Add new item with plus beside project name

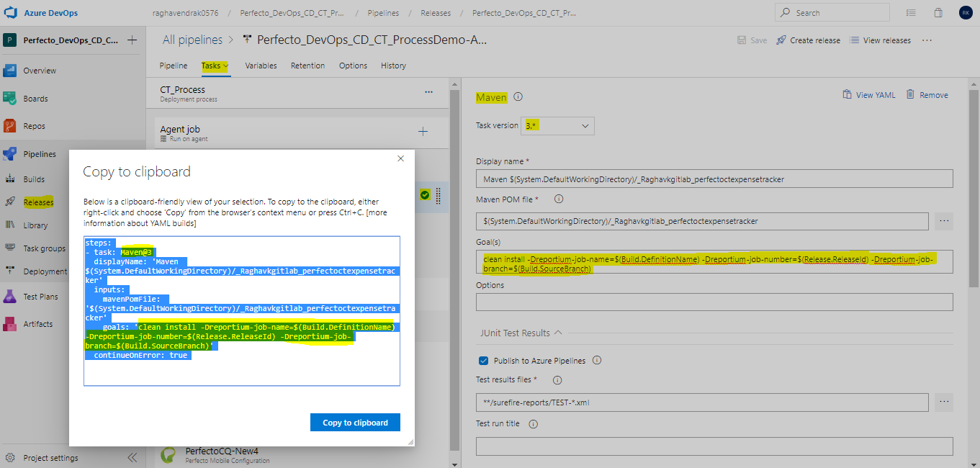(x=132, y=40)
